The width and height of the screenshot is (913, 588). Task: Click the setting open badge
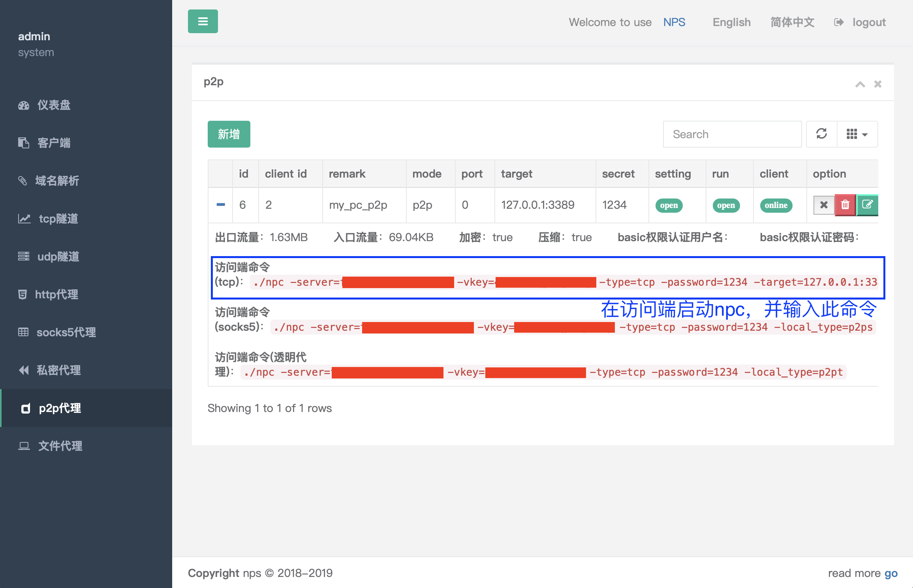pos(669,205)
